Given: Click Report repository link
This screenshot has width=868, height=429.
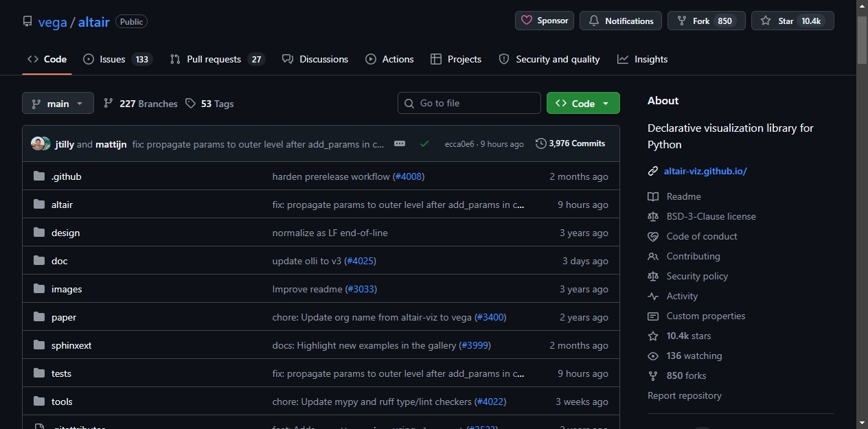Looking at the screenshot, I should 685,395.
